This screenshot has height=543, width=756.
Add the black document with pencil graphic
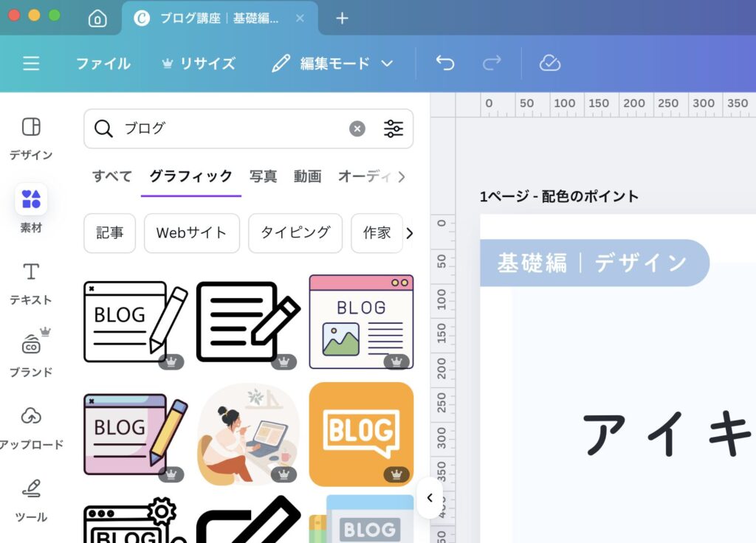pyautogui.click(x=248, y=322)
